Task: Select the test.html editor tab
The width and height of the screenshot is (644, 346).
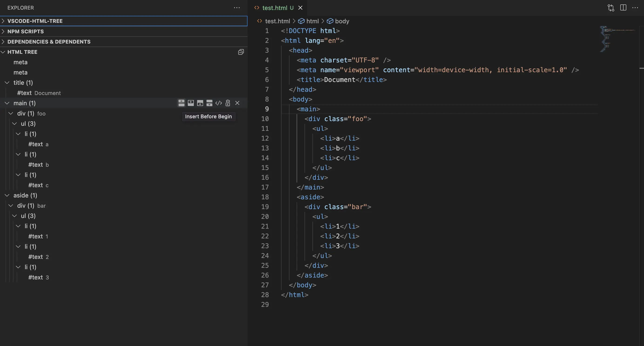Action: coord(274,8)
